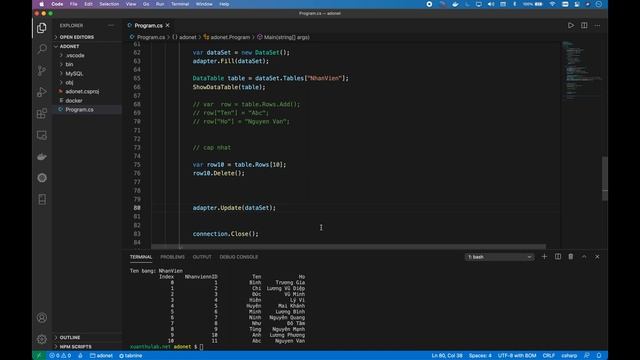Image resolution: width=640 pixels, height=360 pixels.
Task: Close the Program.cs editor tab
Action: coord(167,25)
